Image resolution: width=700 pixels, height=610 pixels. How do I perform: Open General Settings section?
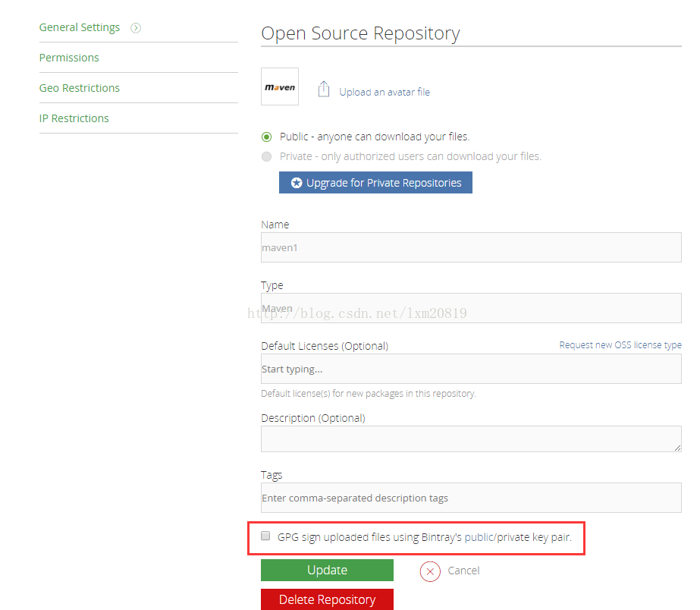80,27
